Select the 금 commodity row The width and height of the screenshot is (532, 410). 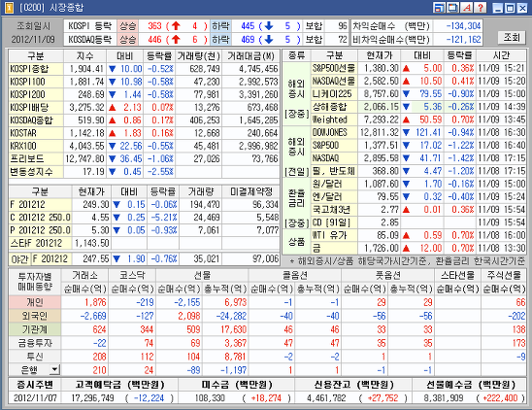(x=418, y=248)
